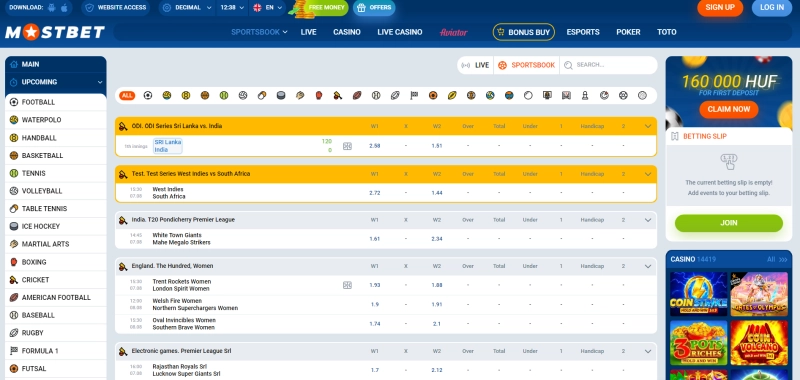Go to the ESPORTS menu item
The width and height of the screenshot is (800, 380).
click(583, 32)
